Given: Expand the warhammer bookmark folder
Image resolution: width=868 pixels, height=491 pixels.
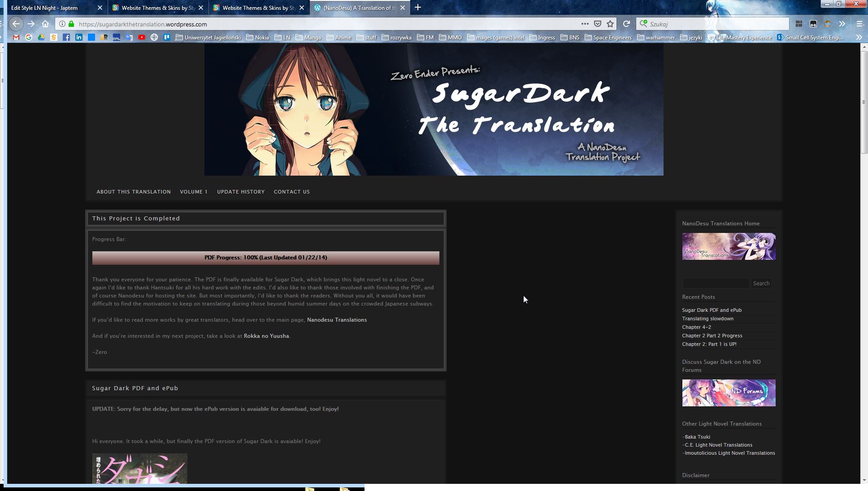Looking at the screenshot, I should [656, 38].
